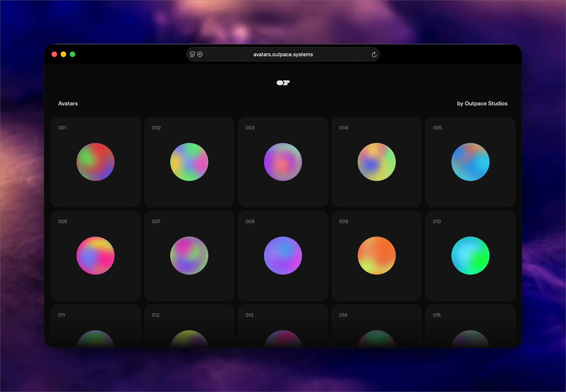Click the reload page icon
This screenshot has width=566, height=392.
point(374,55)
